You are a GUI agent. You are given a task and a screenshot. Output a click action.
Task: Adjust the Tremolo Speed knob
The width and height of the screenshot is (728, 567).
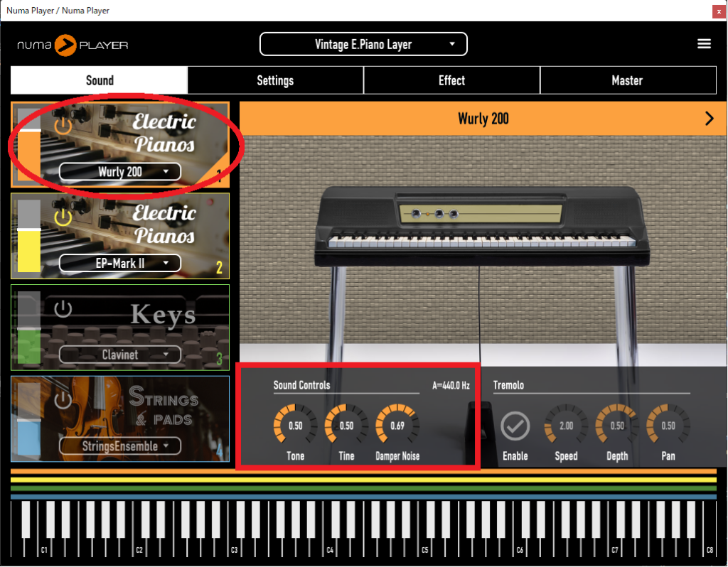565,426
